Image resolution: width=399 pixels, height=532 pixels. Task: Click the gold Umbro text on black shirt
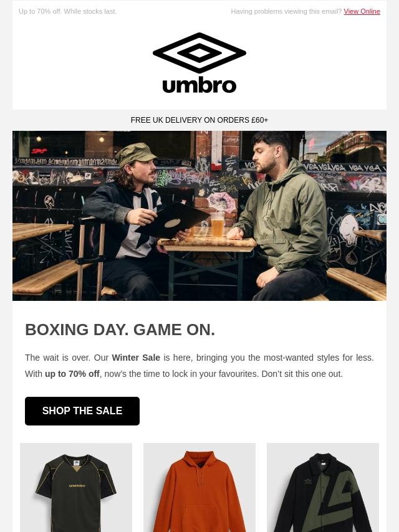[77, 486]
